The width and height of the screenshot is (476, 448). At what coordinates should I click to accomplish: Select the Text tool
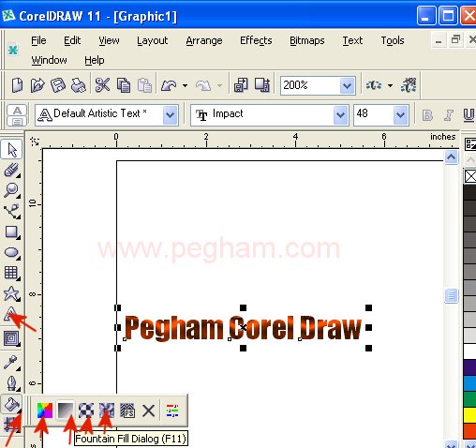[11, 314]
